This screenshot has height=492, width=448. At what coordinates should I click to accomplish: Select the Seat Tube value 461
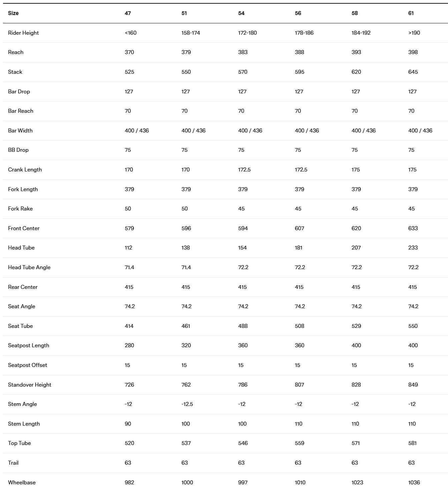tap(186, 326)
